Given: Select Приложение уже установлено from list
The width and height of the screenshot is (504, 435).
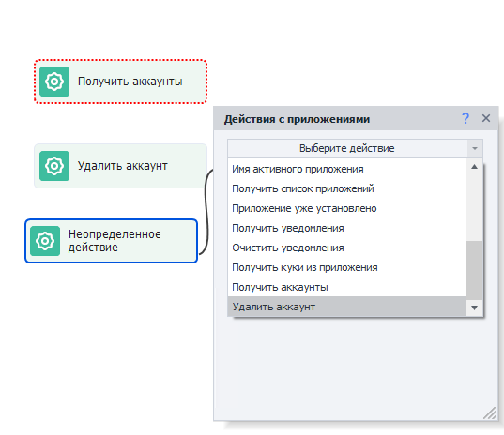Looking at the screenshot, I should [347, 208].
